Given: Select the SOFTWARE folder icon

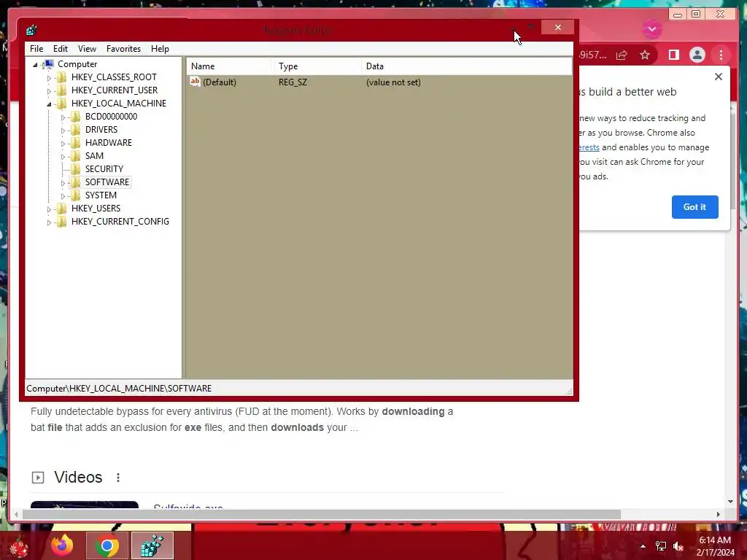Looking at the screenshot, I should point(75,182).
